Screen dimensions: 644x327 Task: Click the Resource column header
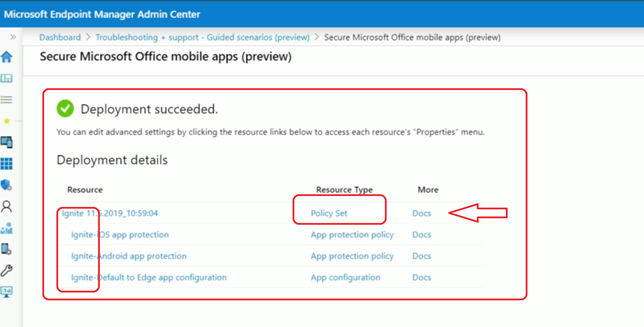(x=85, y=189)
